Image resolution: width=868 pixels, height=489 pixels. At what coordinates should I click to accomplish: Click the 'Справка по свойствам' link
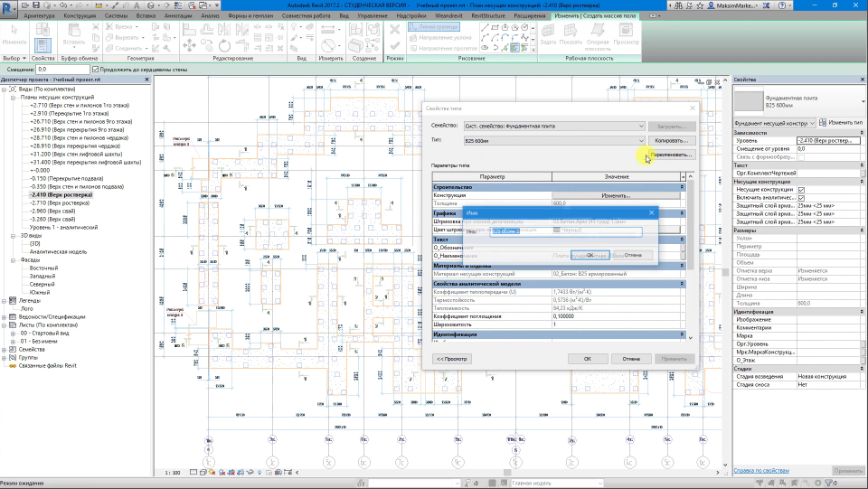[761, 471]
